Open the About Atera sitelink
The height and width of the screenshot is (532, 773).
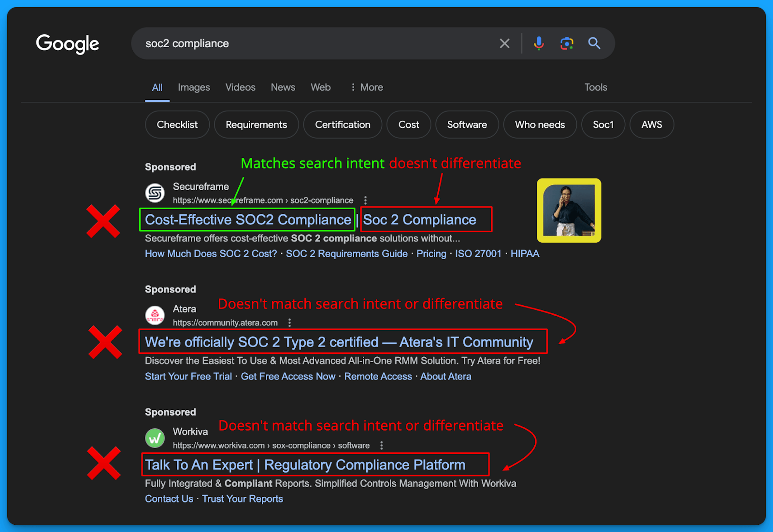445,377
